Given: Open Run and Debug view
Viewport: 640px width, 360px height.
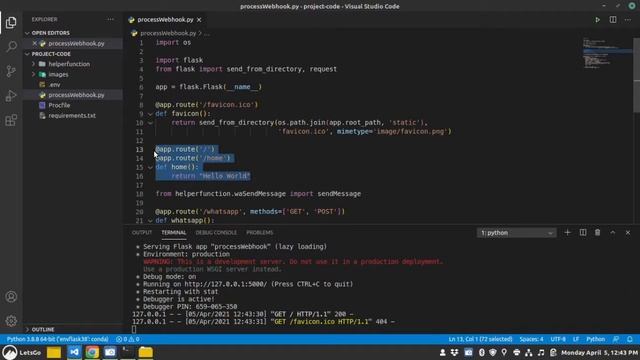Looking at the screenshot, I should tap(11, 96).
